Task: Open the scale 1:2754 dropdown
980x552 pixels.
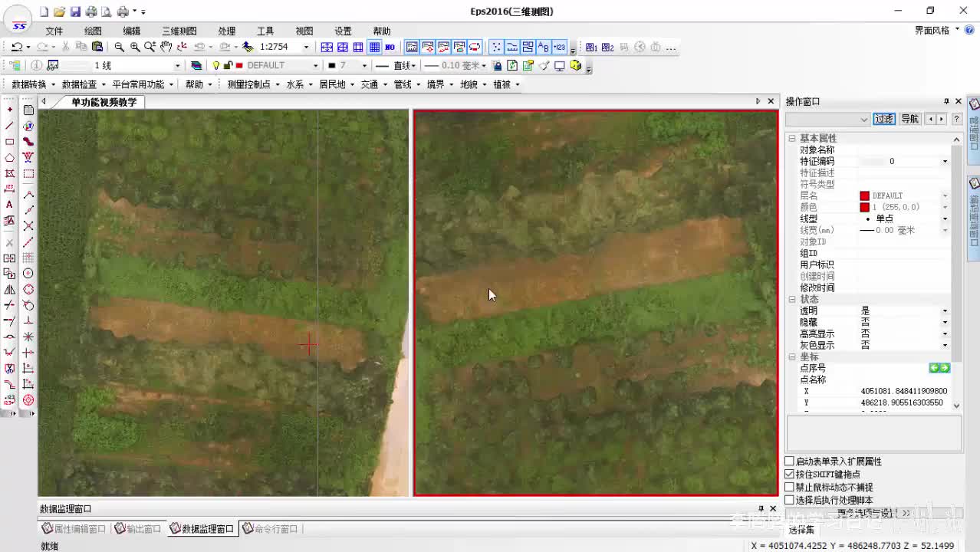Action: [306, 47]
